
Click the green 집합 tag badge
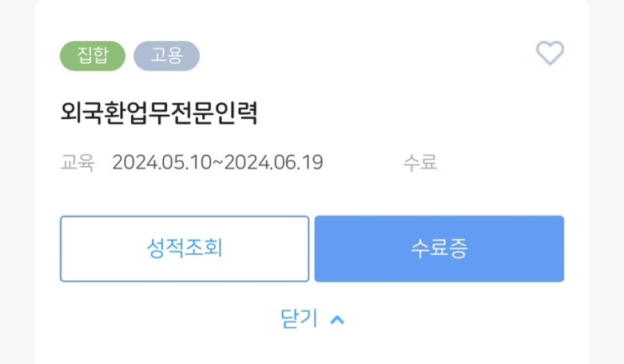(x=92, y=55)
